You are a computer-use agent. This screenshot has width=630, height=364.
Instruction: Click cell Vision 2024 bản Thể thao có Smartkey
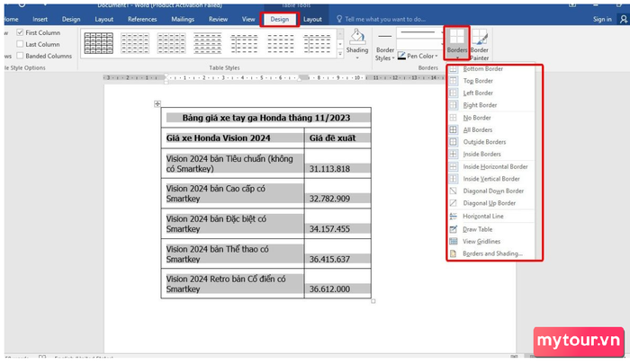tap(232, 254)
